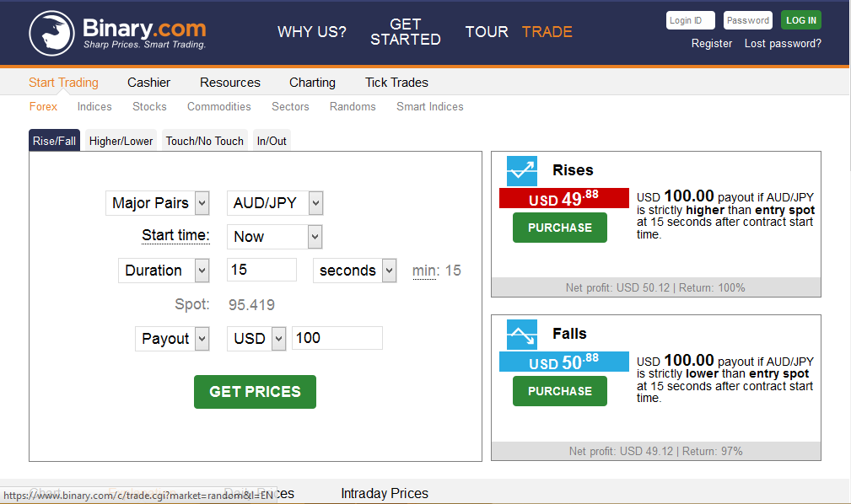The width and height of the screenshot is (851, 504).
Task: Click the Falls downward chart icon
Action: 521,335
